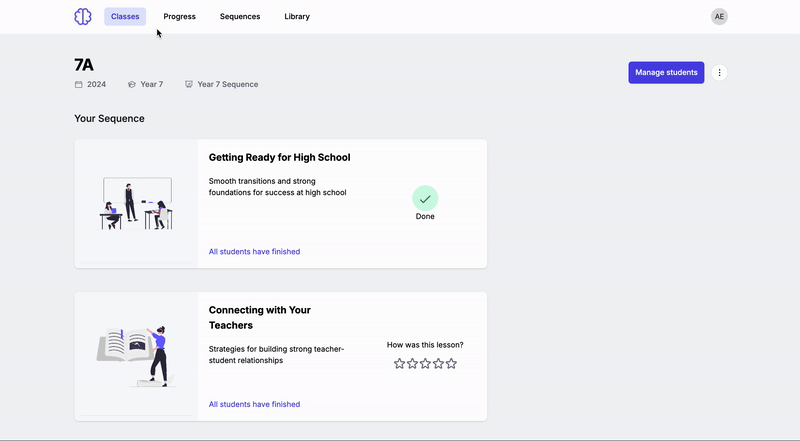Rate the lesson four stars

(438, 364)
